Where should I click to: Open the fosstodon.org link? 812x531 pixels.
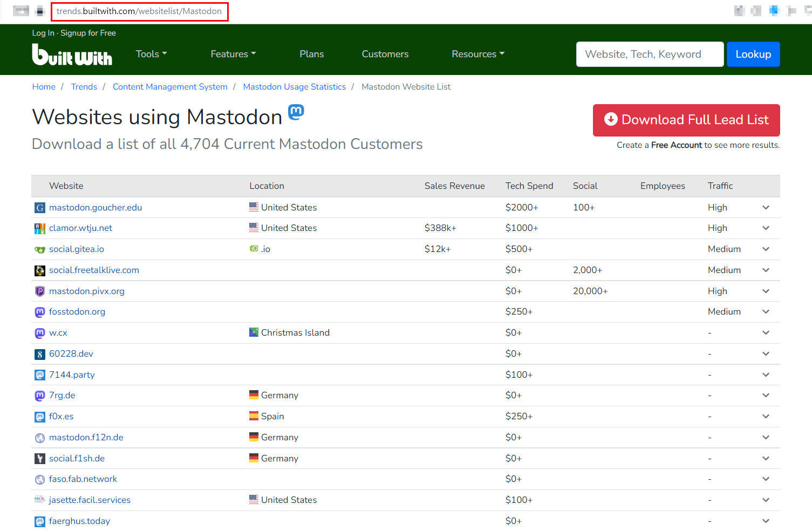click(77, 311)
